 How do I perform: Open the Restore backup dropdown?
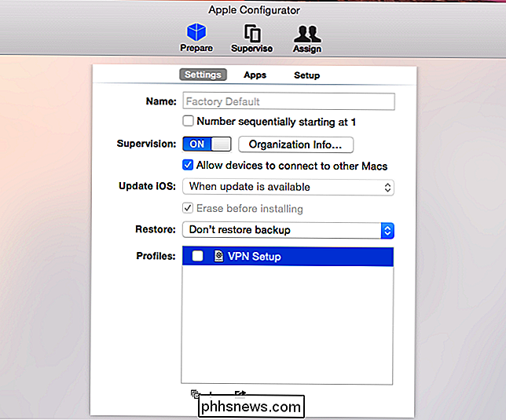click(288, 230)
